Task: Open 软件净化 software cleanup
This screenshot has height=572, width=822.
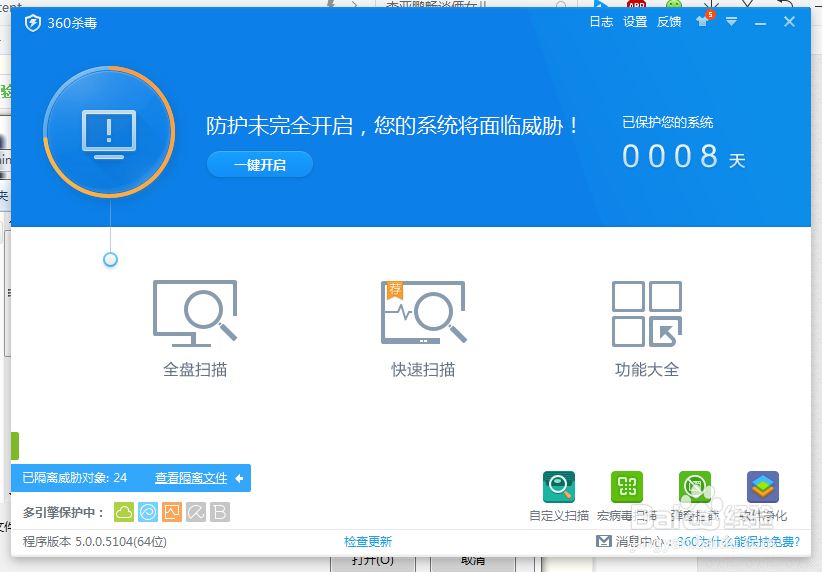Action: pos(763,496)
